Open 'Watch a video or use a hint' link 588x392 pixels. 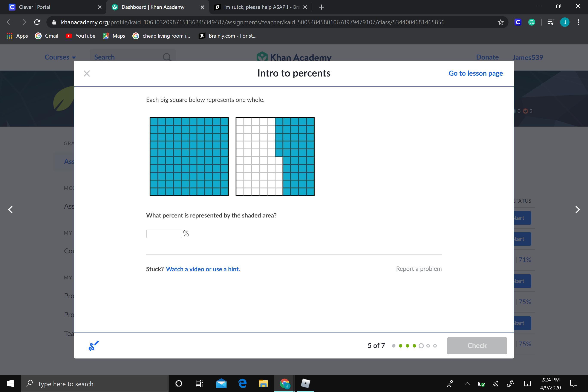pyautogui.click(x=203, y=269)
